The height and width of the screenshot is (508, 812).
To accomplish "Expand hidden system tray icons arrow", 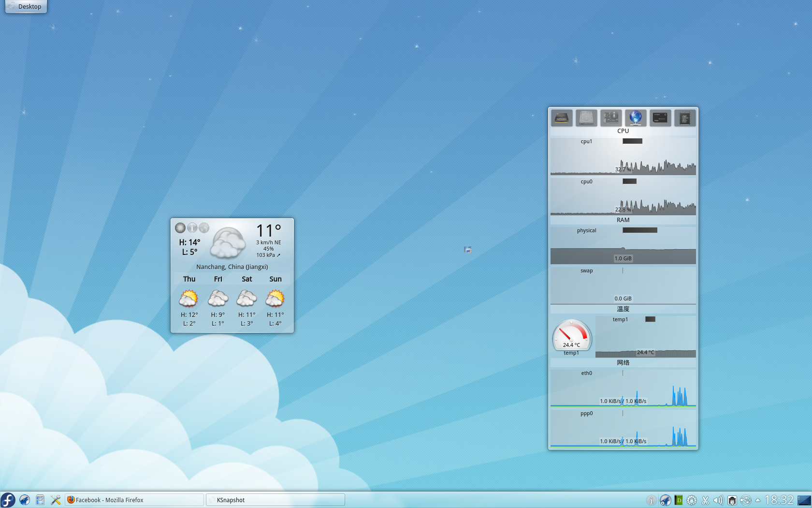I will 757,500.
